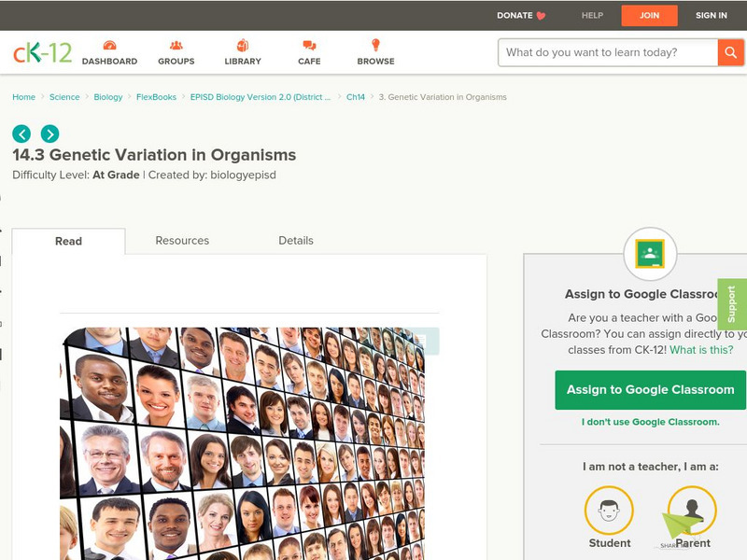Screen dimensions: 747x560
Task: Switch to the Details tab
Action: [296, 241]
